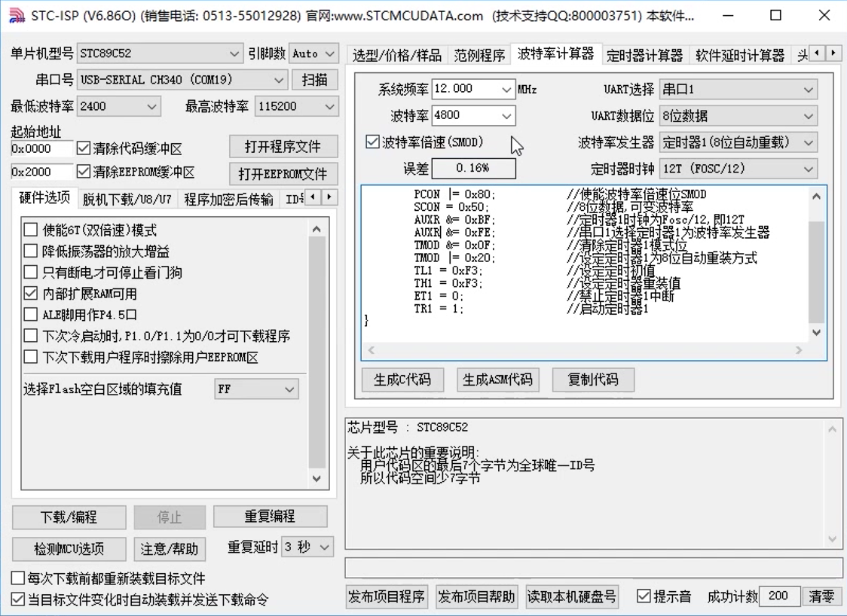847x616 pixels.
Task: Open the 系统频率 12.000 MHz dropdown
Action: (506, 89)
